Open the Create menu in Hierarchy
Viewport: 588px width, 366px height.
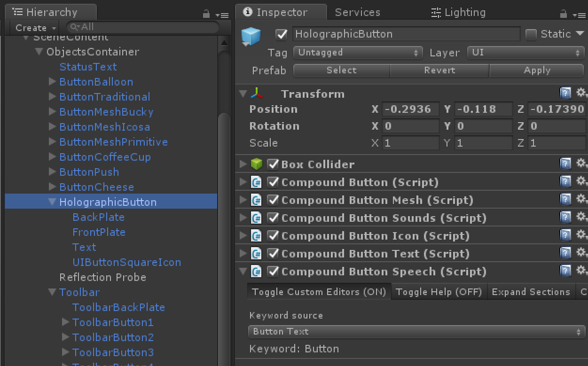pyautogui.click(x=35, y=27)
